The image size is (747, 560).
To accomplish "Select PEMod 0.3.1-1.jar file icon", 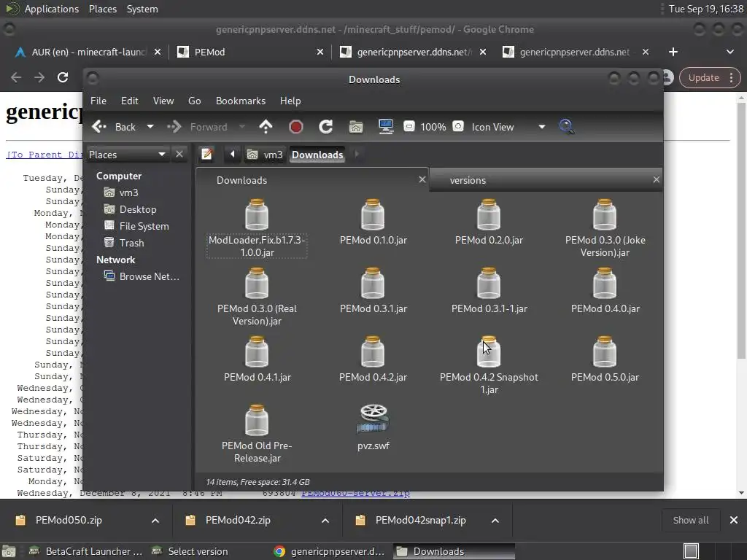I will click(x=489, y=284).
